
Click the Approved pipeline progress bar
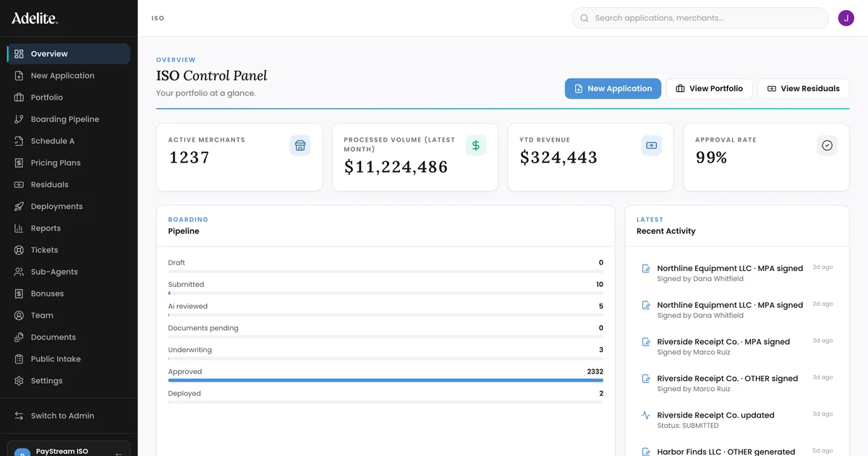coord(386,380)
